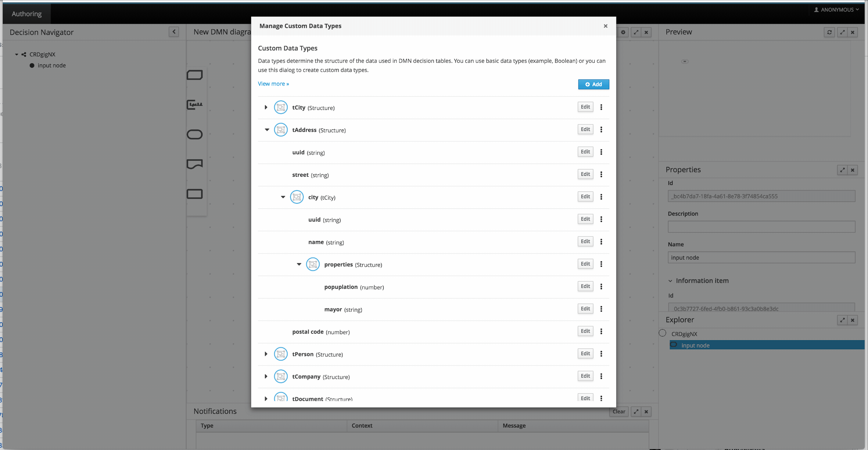Open kebab menu for postal code row
The height and width of the screenshot is (450, 868).
(601, 331)
